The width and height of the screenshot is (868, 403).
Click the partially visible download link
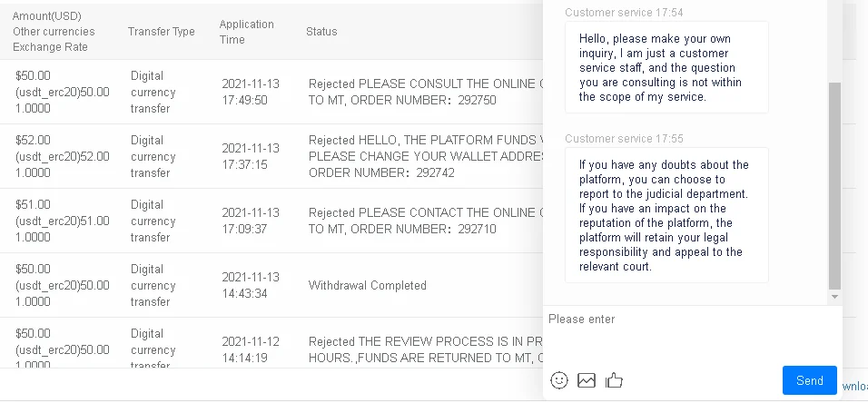coord(854,386)
